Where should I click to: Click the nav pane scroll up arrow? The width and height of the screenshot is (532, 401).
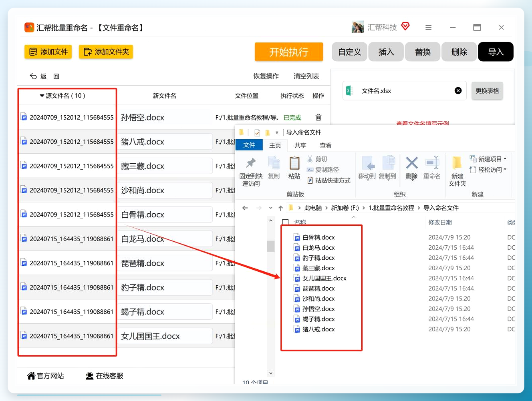click(271, 221)
